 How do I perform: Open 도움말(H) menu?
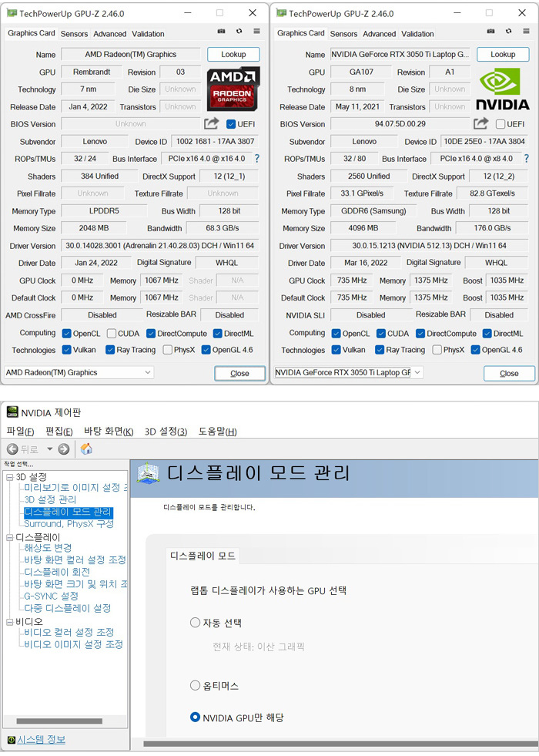217,431
